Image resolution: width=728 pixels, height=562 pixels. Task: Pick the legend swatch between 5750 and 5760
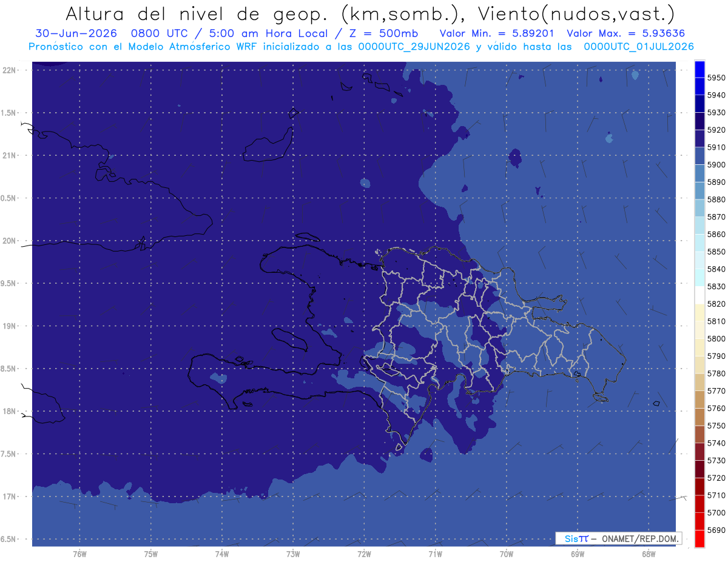(x=699, y=416)
